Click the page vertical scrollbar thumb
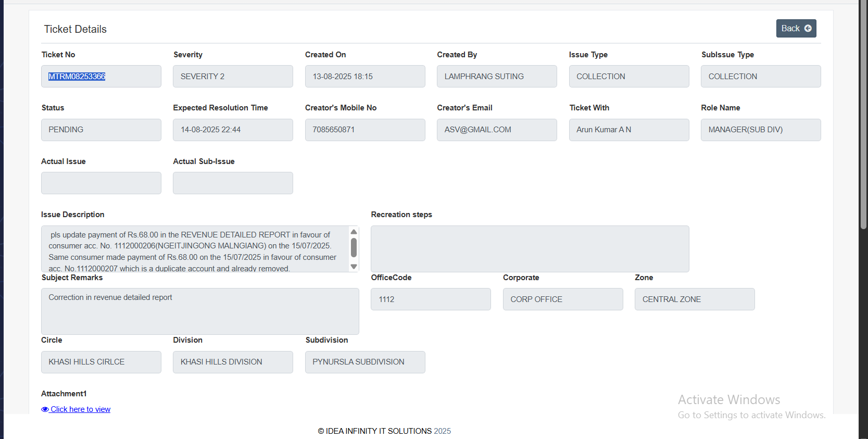Screen dimensions: 868x439 (x=863, y=115)
